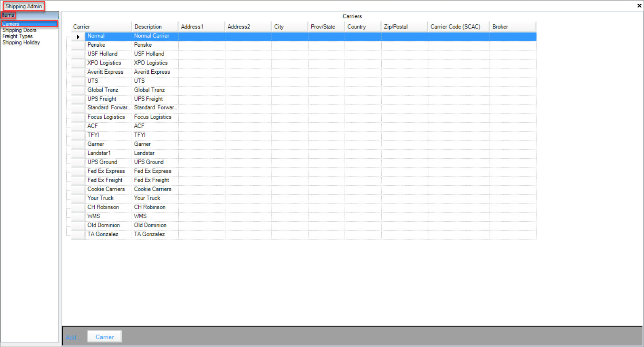The image size is (644, 347).
Task: Select the Averitt Express carrier cell
Action: tap(108, 72)
